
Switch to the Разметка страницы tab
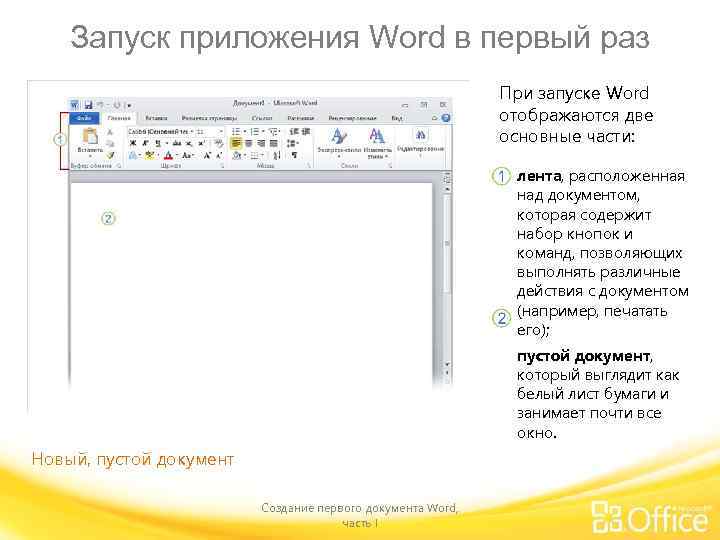point(209,118)
